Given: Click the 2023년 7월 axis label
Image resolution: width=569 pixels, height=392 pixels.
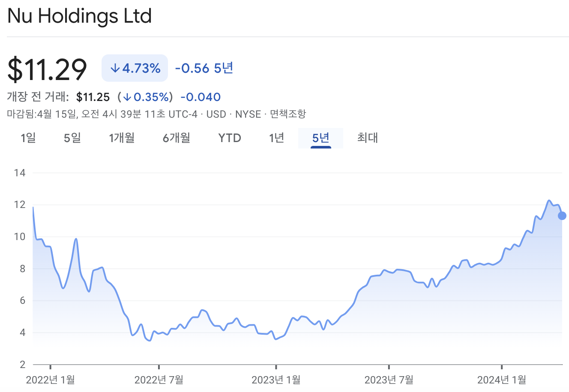Looking at the screenshot, I should (389, 379).
